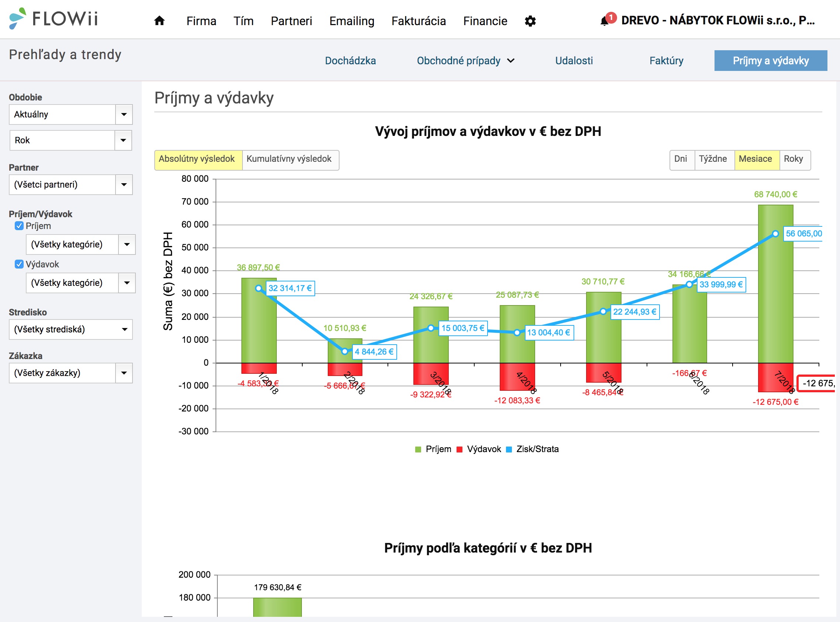840x622 pixels.
Task: Select the Kumulatívny výsledok toggle
Action: (x=290, y=160)
